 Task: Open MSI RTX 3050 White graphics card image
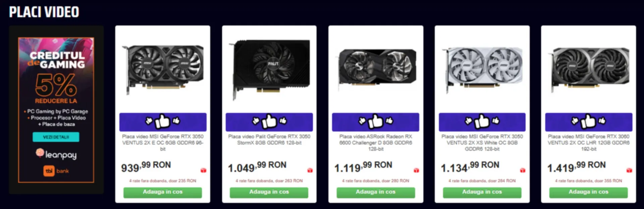(x=482, y=70)
